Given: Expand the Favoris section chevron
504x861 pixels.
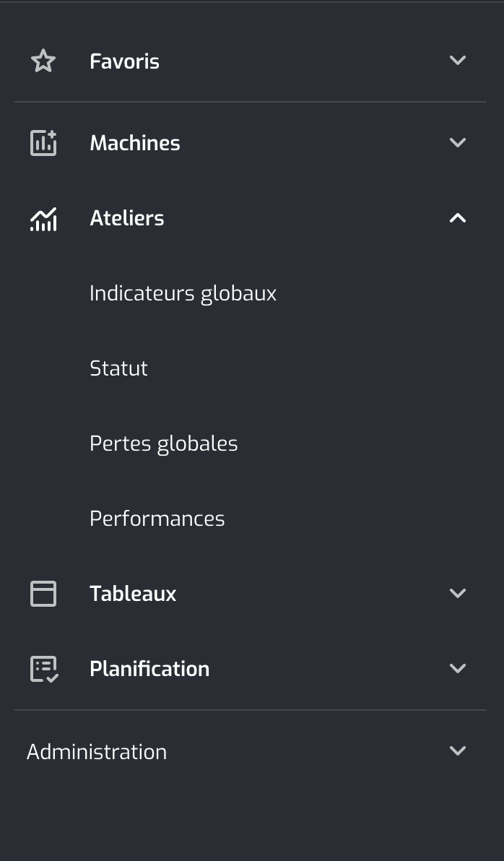Looking at the screenshot, I should [x=457, y=61].
